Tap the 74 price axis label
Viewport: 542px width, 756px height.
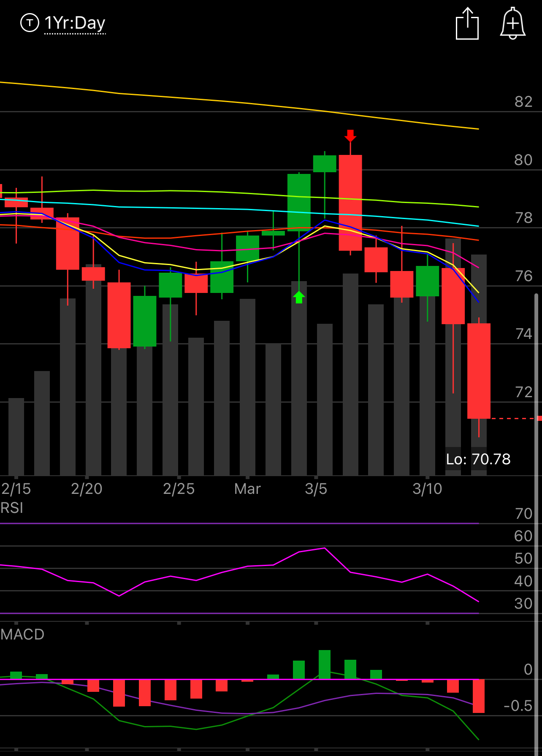click(x=523, y=334)
